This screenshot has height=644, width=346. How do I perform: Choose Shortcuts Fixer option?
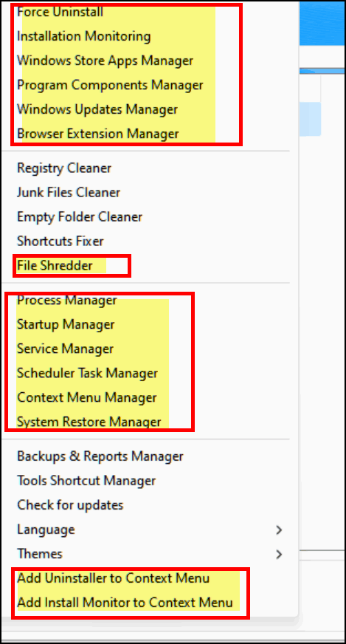coord(60,241)
